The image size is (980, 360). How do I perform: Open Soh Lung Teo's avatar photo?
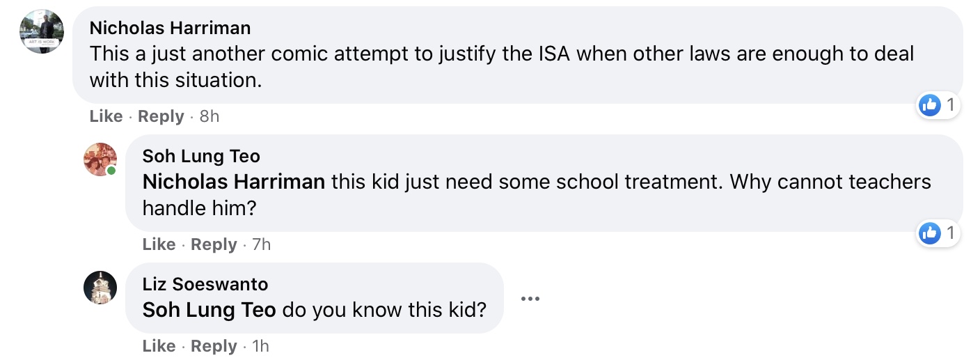coord(100,159)
